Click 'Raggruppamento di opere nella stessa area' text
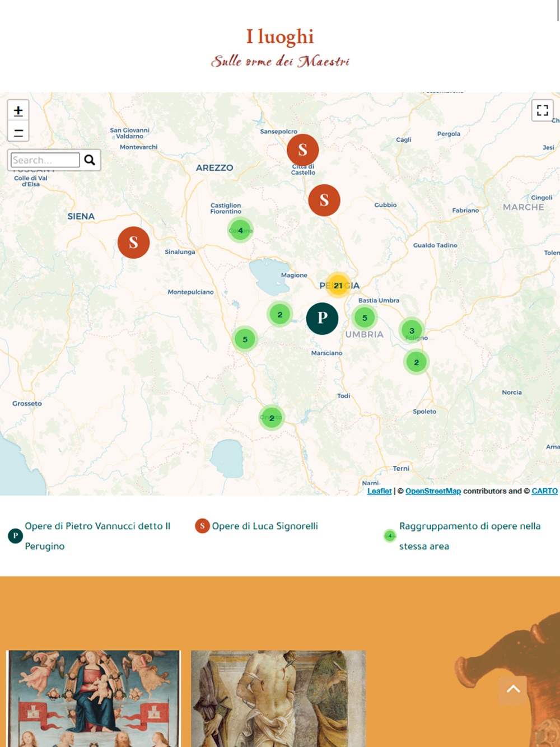Screen dimensions: 560x747 [470, 536]
